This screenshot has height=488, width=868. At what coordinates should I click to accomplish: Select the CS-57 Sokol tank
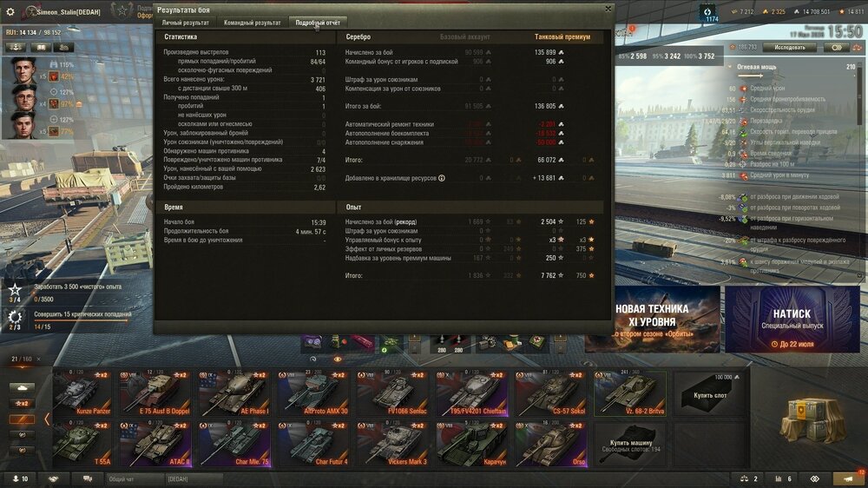point(551,393)
